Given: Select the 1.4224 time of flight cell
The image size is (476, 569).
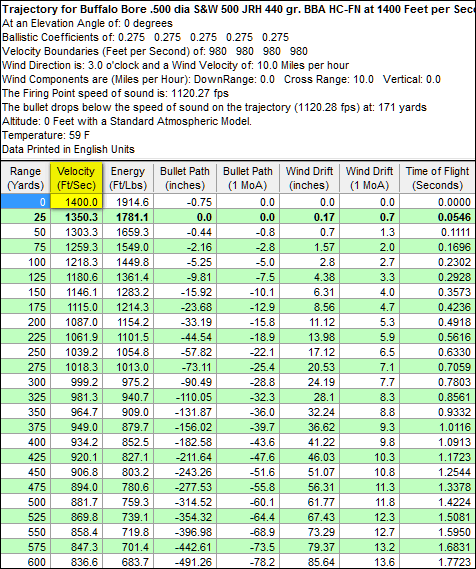Looking at the screenshot, I should (x=437, y=502).
